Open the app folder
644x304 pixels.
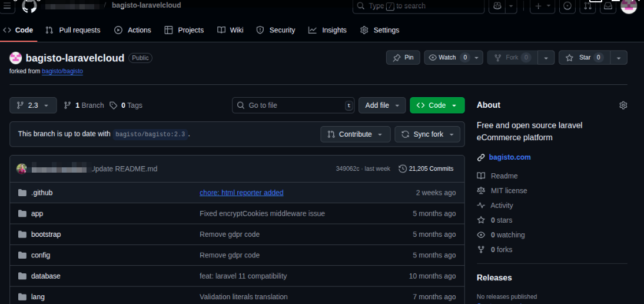(x=37, y=214)
